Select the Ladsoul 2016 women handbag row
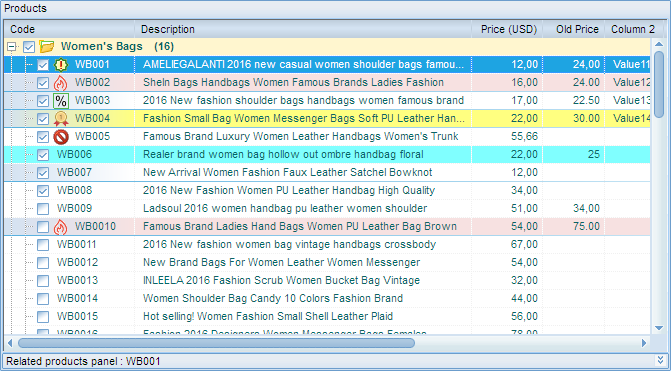Screen dimensions: 671x371 tap(327, 208)
